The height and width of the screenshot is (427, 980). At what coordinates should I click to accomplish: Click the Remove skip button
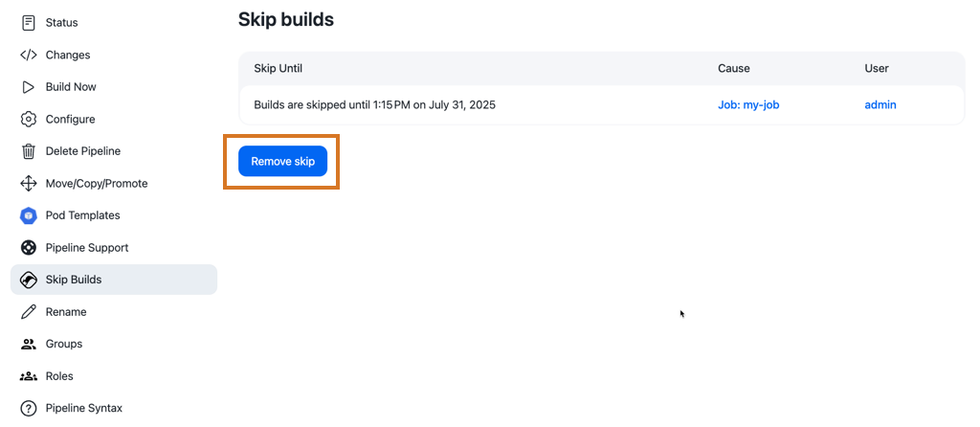pos(282,162)
